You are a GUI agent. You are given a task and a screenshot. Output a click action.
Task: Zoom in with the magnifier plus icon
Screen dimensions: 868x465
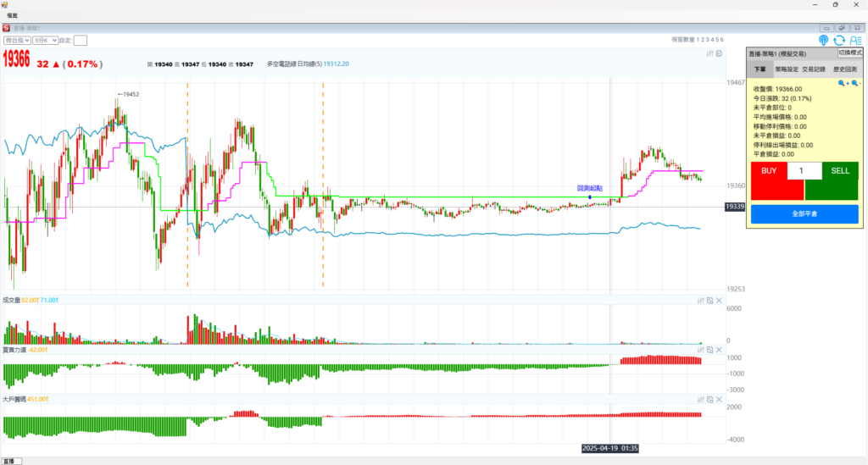tap(843, 84)
